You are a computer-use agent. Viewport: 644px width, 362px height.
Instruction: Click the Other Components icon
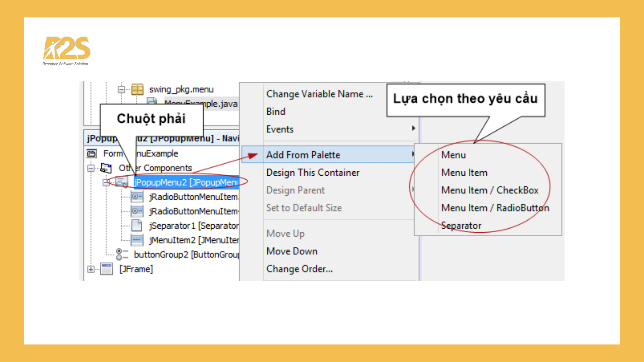click(106, 168)
